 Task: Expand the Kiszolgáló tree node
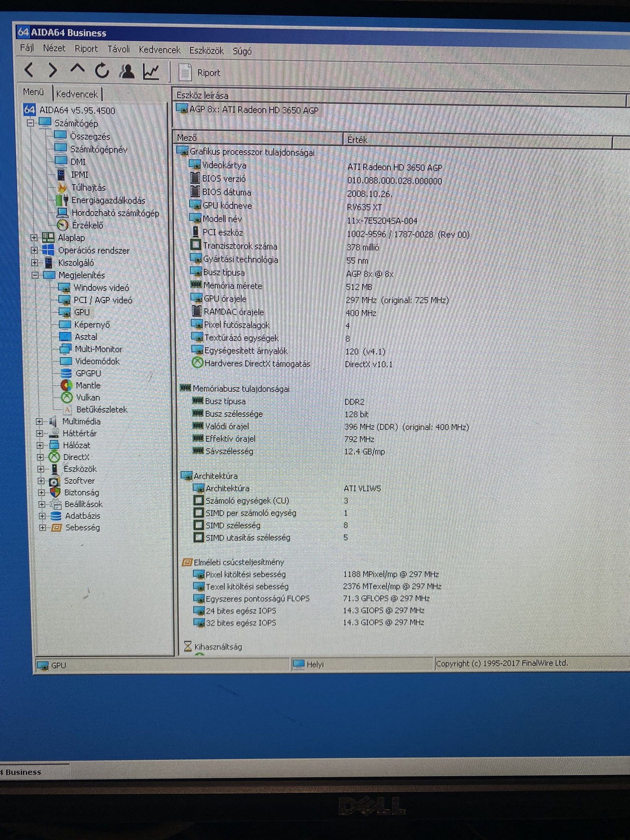(34, 262)
